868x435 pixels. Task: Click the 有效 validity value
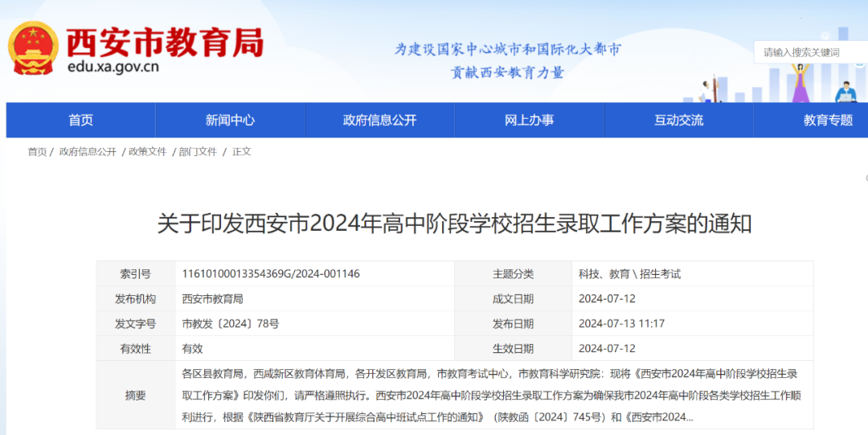click(192, 348)
